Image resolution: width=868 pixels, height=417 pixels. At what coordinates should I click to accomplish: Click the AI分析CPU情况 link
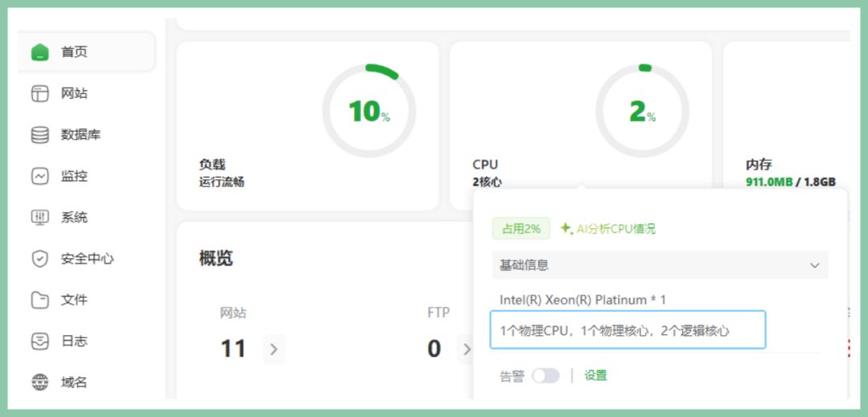616,228
